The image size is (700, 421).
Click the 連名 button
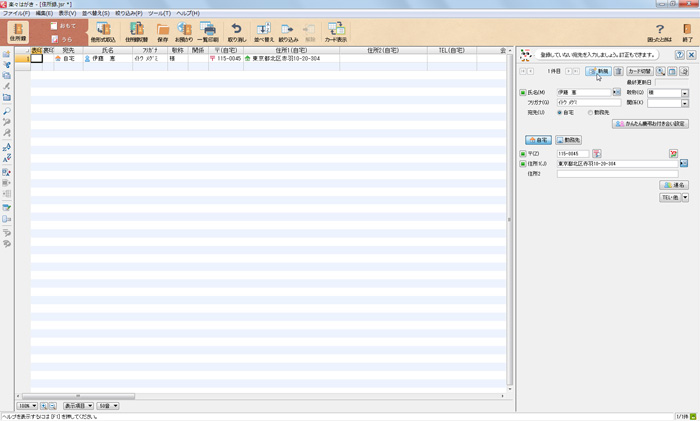point(674,185)
